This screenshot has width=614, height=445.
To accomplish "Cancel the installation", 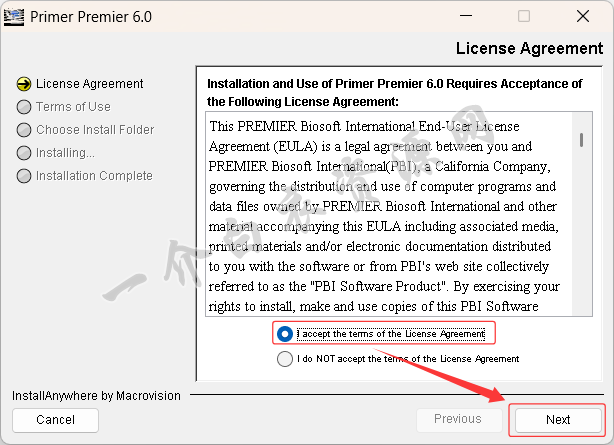I will tap(55, 420).
